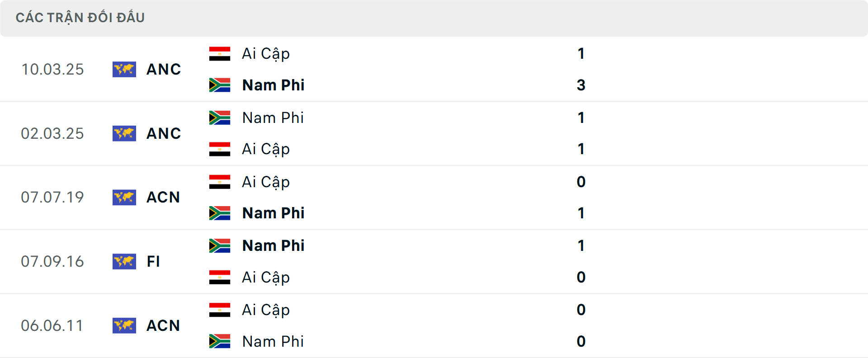Click the South Africa flag in the 07.09.16 match
Viewport: 868px width, 358px height.
[220, 245]
